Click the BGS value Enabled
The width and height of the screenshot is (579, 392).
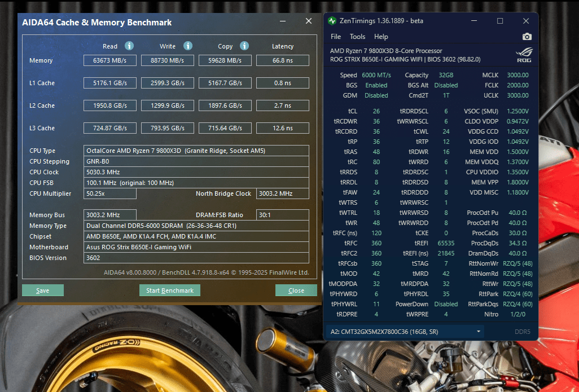click(x=376, y=85)
